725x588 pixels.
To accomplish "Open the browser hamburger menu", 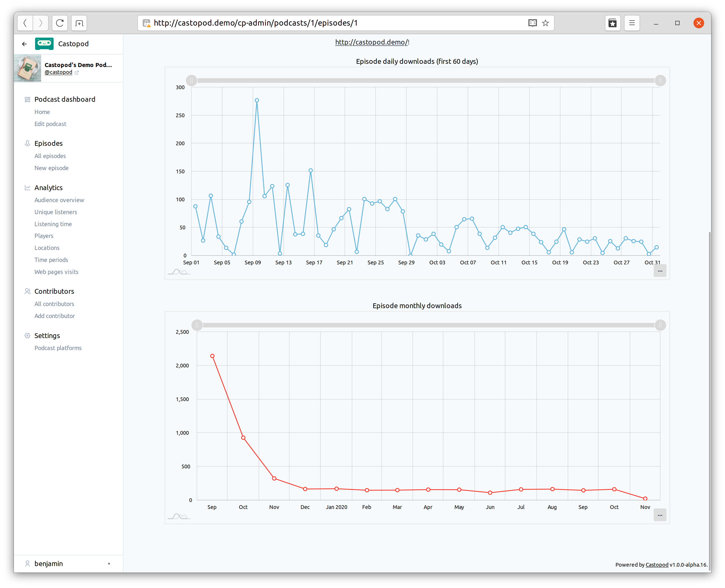I will pyautogui.click(x=632, y=23).
